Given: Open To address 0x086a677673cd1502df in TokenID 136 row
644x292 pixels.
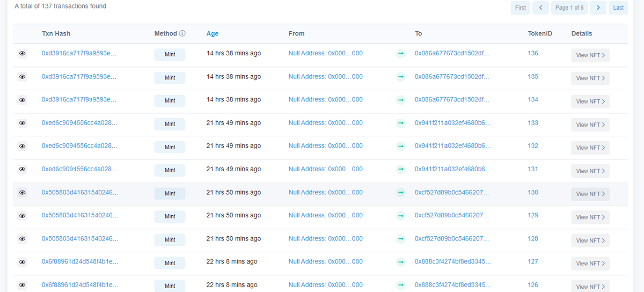Looking at the screenshot, I should [452, 53].
